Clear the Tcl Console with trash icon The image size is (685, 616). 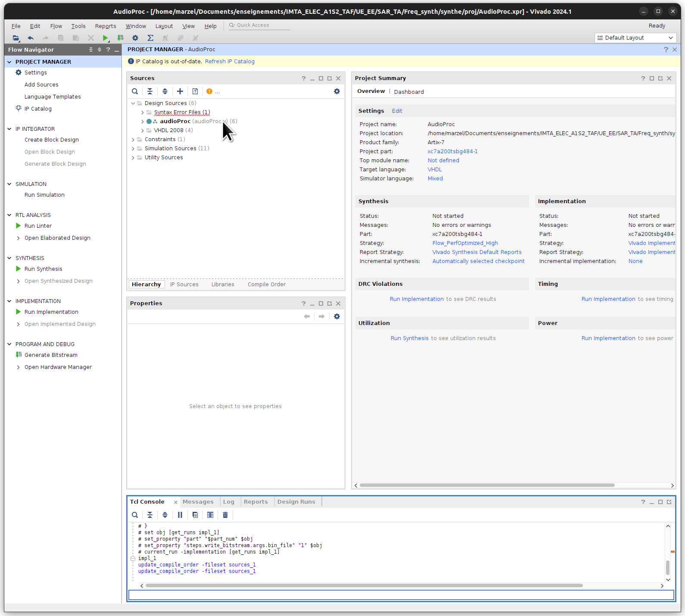click(225, 515)
